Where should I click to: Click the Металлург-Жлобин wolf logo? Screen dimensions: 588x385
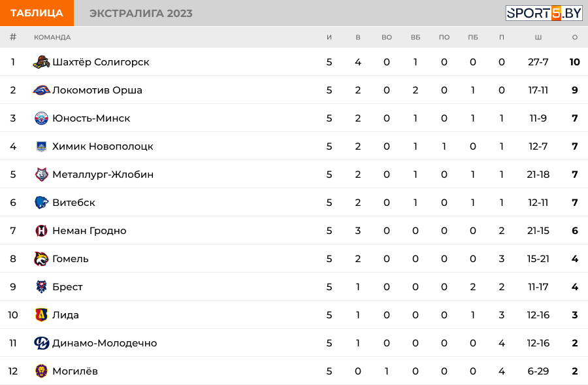(x=41, y=175)
